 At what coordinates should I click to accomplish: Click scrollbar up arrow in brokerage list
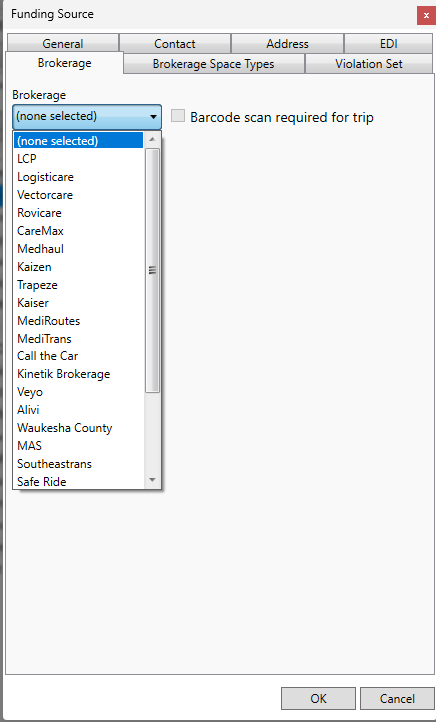click(x=152, y=140)
